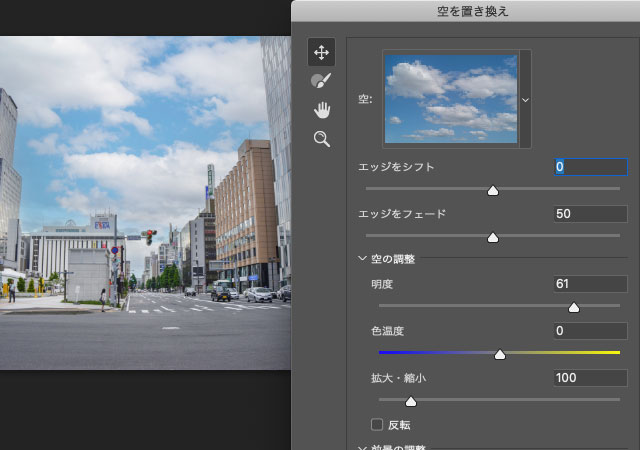Click the 空の調整 section label

click(x=393, y=259)
